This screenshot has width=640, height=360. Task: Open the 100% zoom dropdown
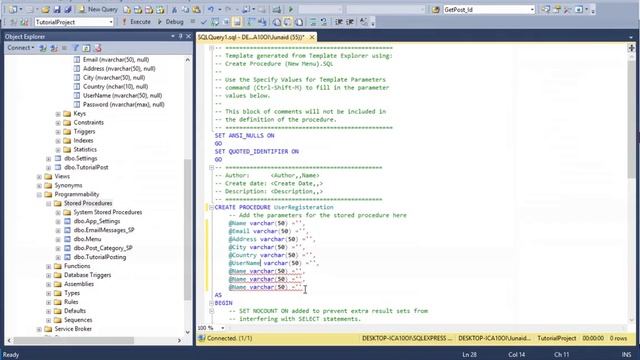click(222, 328)
